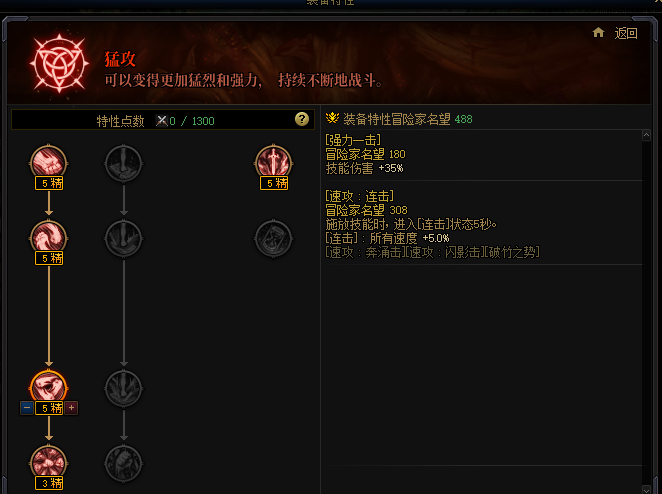662x494 pixels.
Task: Click the locked gray node atop middle column
Action: tap(123, 163)
